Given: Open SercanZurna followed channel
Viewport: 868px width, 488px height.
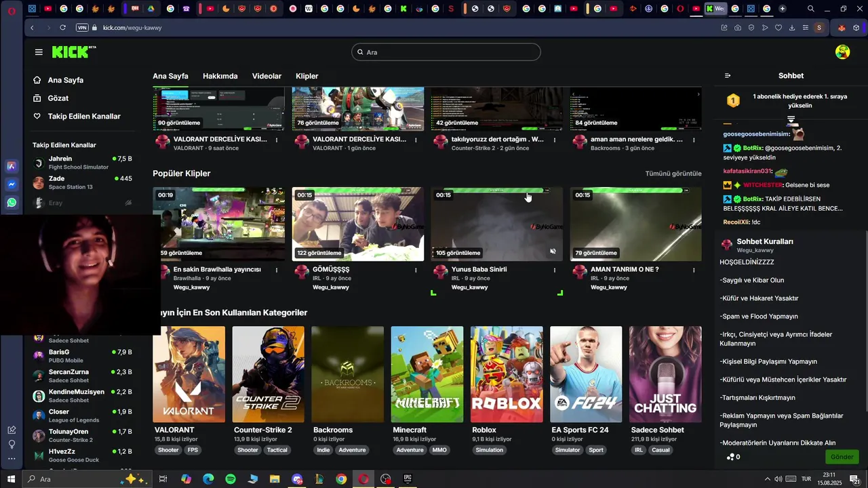Looking at the screenshot, I should point(82,375).
